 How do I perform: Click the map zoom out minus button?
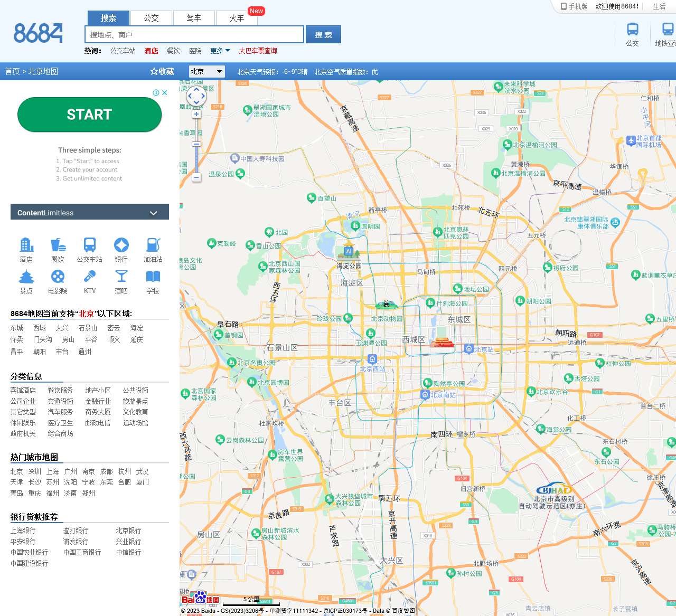[196, 177]
